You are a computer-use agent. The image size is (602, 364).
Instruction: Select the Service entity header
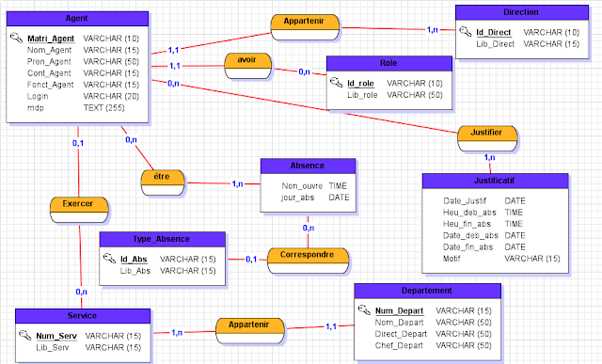tap(83, 316)
